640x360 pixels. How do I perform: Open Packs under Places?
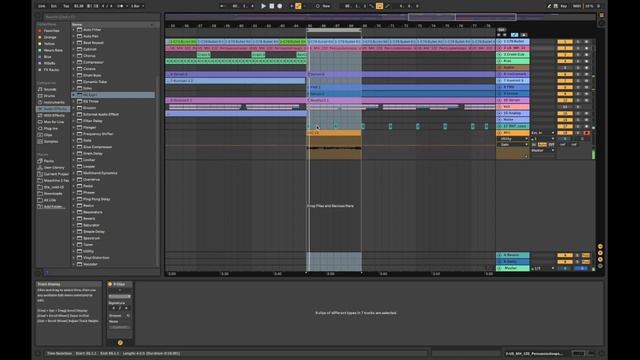[x=49, y=161]
